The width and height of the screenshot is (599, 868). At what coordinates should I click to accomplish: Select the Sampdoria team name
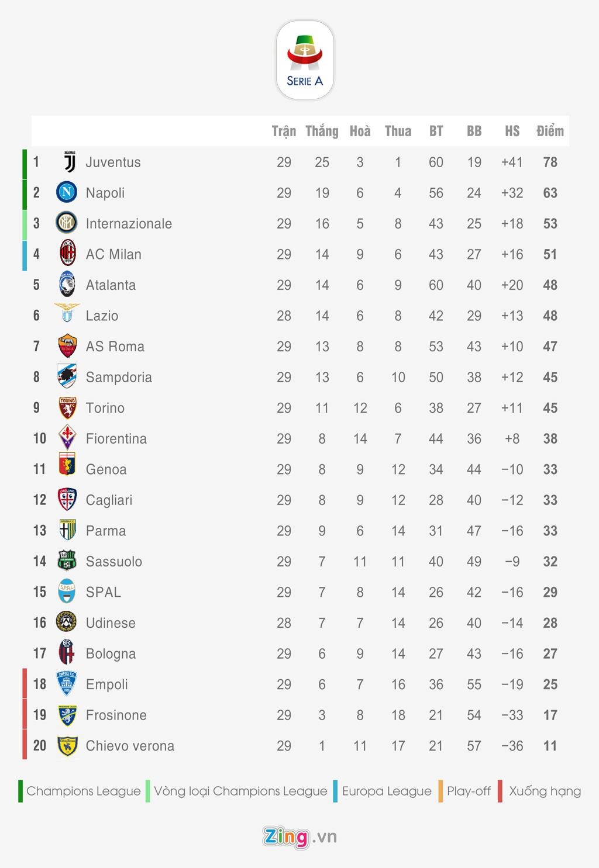tap(119, 378)
